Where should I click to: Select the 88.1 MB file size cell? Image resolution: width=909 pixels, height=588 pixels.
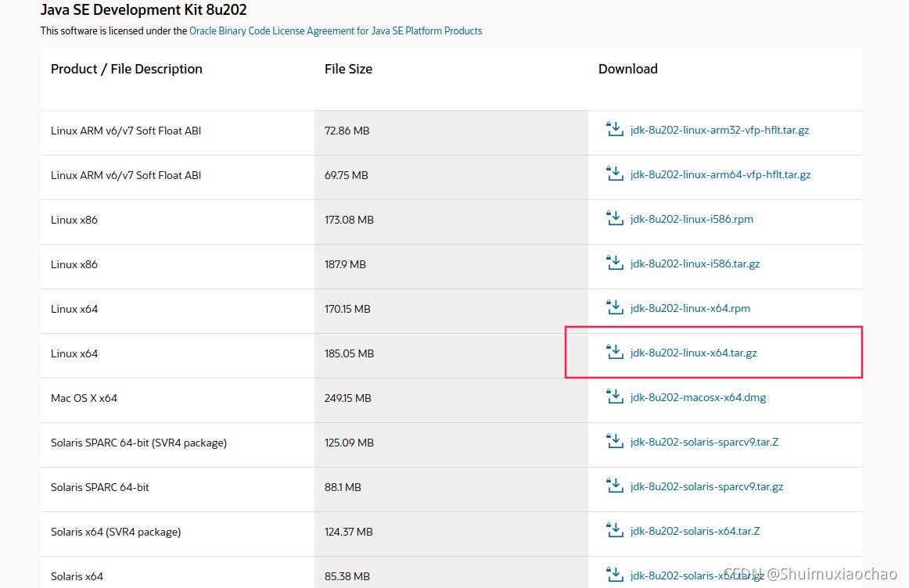(x=451, y=489)
